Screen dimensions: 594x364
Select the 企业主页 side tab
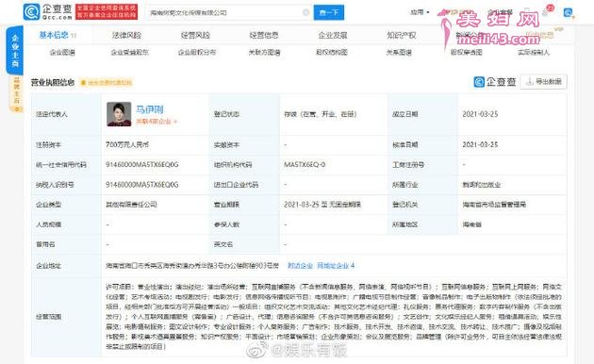tap(14, 50)
